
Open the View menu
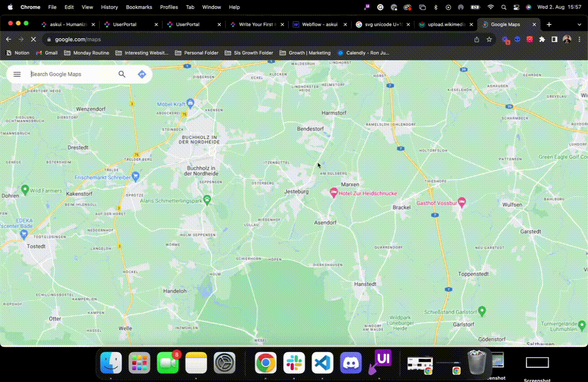click(x=87, y=7)
